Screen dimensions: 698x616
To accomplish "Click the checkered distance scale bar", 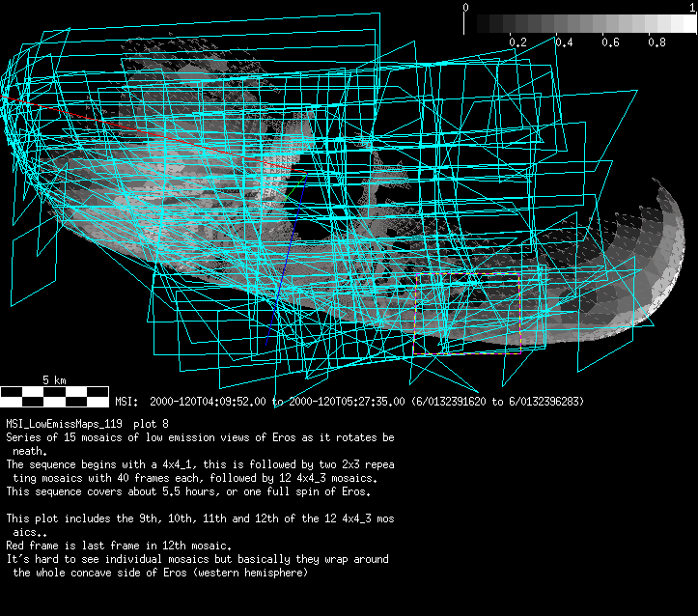I will click(x=54, y=395).
